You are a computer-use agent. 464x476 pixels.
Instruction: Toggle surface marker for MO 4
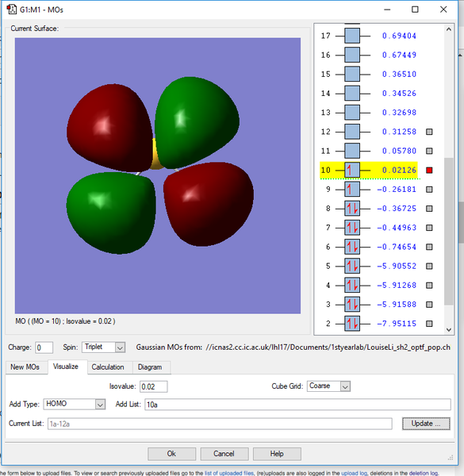click(429, 286)
